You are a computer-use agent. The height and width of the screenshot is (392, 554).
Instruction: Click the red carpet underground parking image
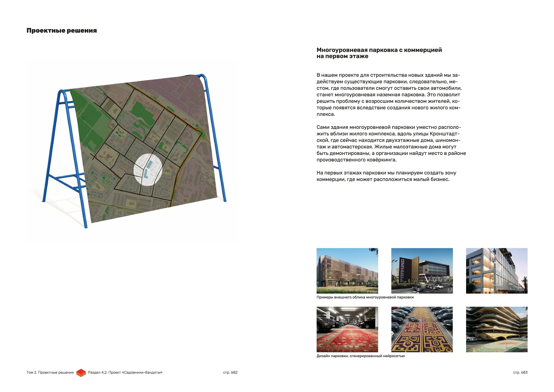pos(347,329)
